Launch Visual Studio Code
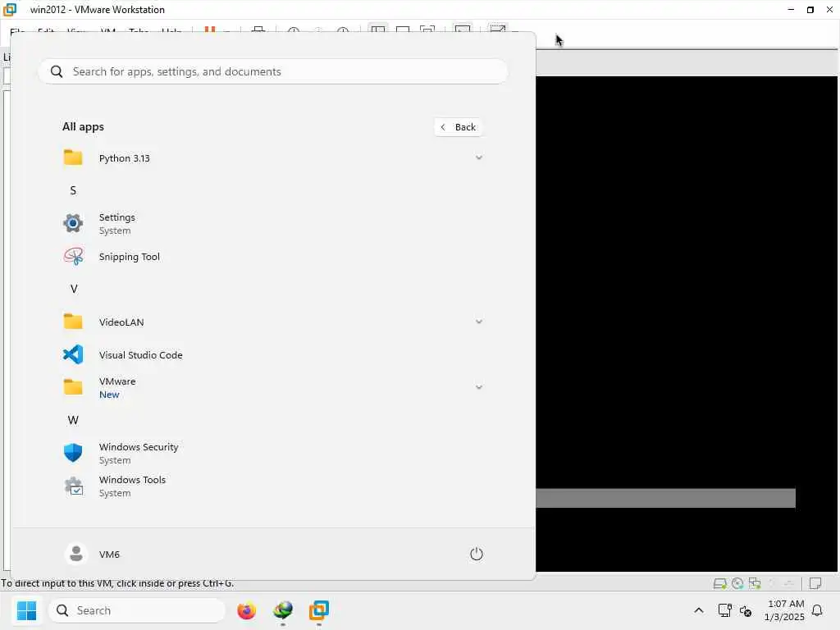The height and width of the screenshot is (630, 840). click(x=272, y=354)
